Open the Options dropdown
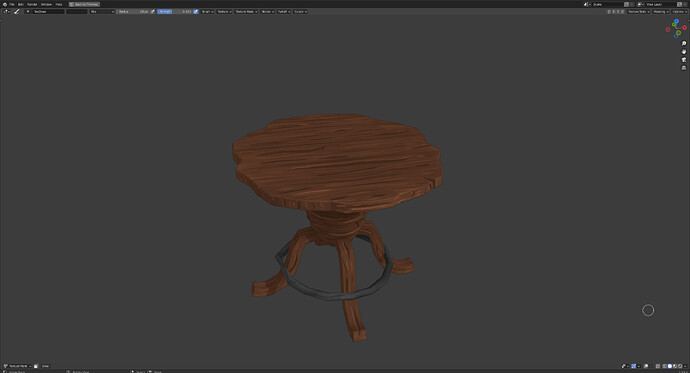The width and height of the screenshot is (690, 373). (x=679, y=11)
